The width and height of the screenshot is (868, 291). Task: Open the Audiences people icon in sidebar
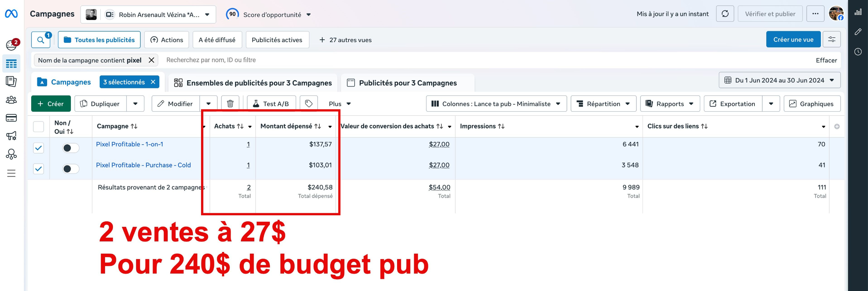[11, 100]
